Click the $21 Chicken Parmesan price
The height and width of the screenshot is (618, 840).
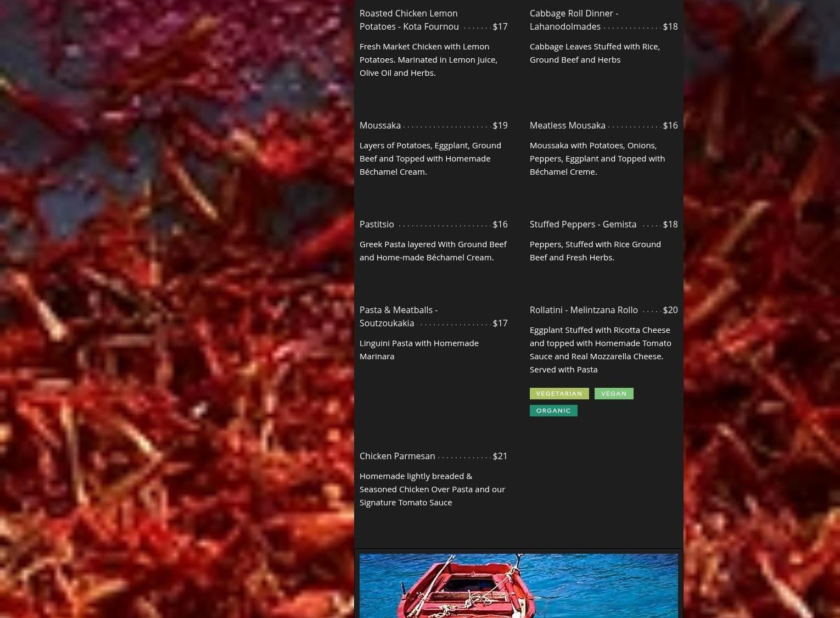coord(500,456)
